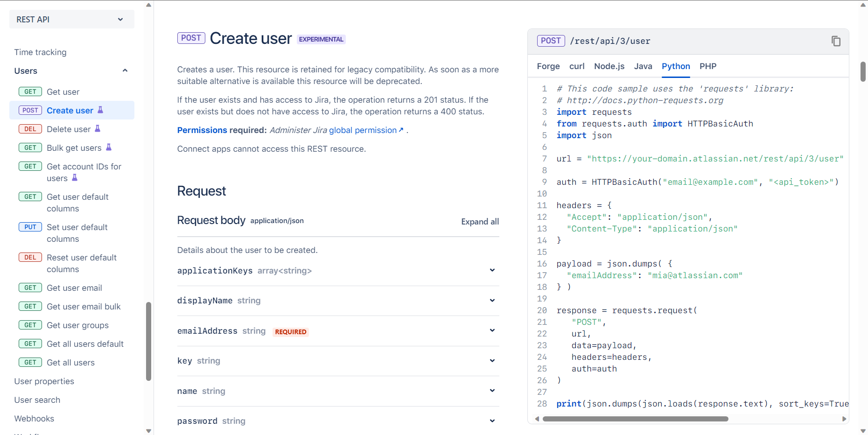This screenshot has width=868, height=435.
Task: Open the Webhooks section
Action: coord(34,419)
